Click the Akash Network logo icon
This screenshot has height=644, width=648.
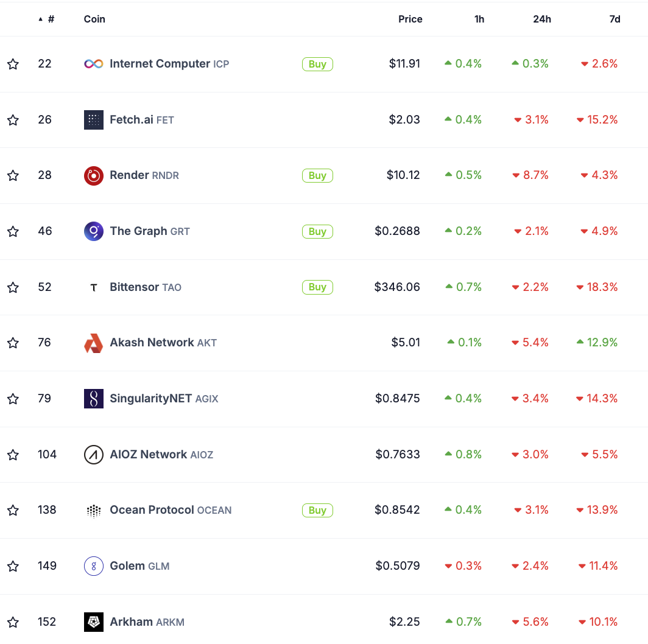93,343
